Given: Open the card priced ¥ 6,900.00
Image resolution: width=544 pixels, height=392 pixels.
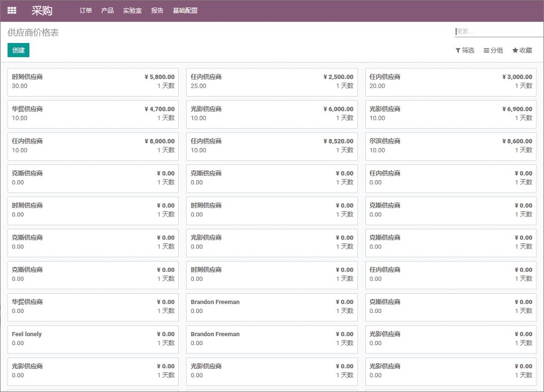Looking at the screenshot, I should click(450, 114).
